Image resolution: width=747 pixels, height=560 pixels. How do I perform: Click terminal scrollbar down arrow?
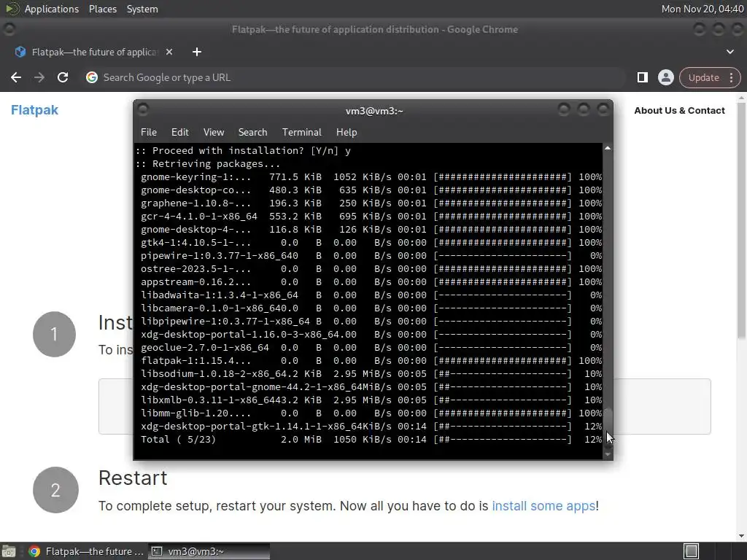pyautogui.click(x=608, y=454)
